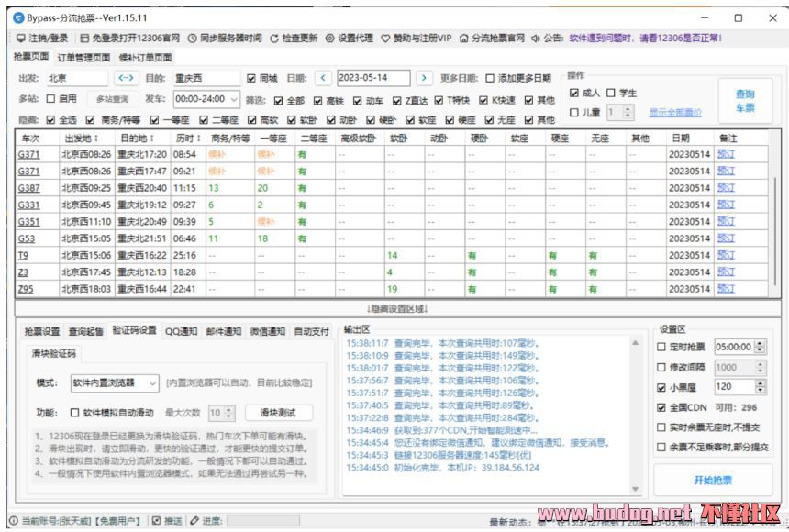This screenshot has height=532, width=789.
Task: Click 预订 link for train G387
Action: pos(726,187)
